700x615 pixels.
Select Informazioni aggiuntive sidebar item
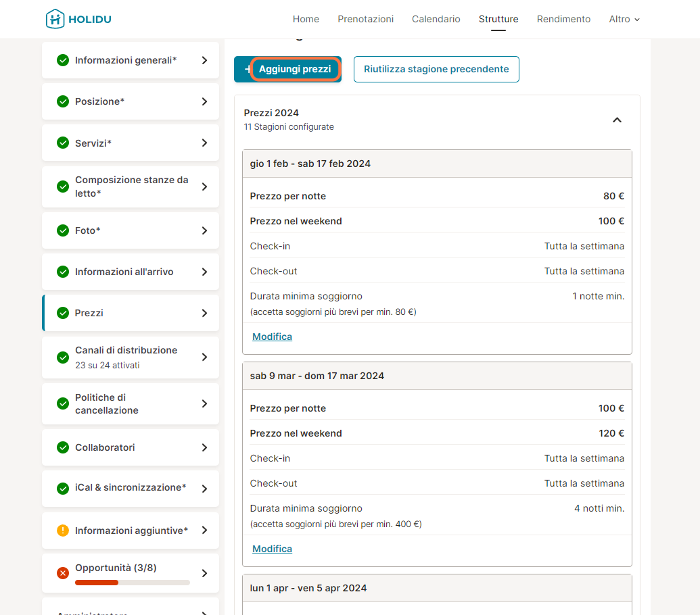point(131,531)
